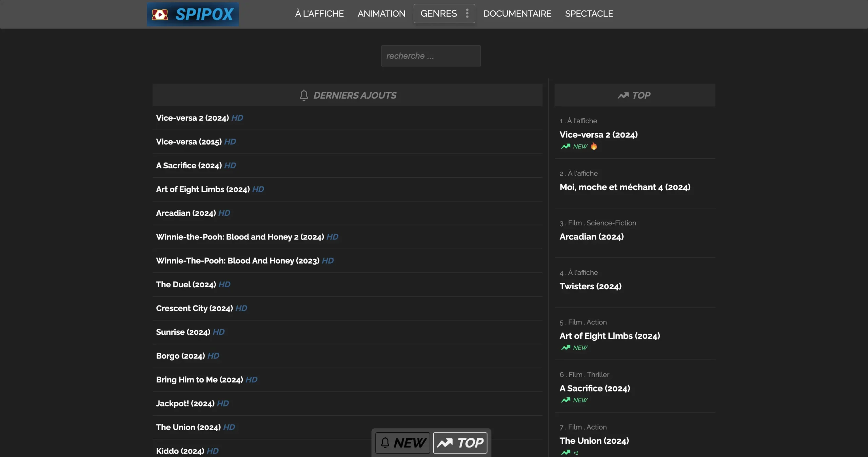
Task: Open Vice-versa 2 (2024) in Derniers Ajouts
Action: click(x=192, y=118)
